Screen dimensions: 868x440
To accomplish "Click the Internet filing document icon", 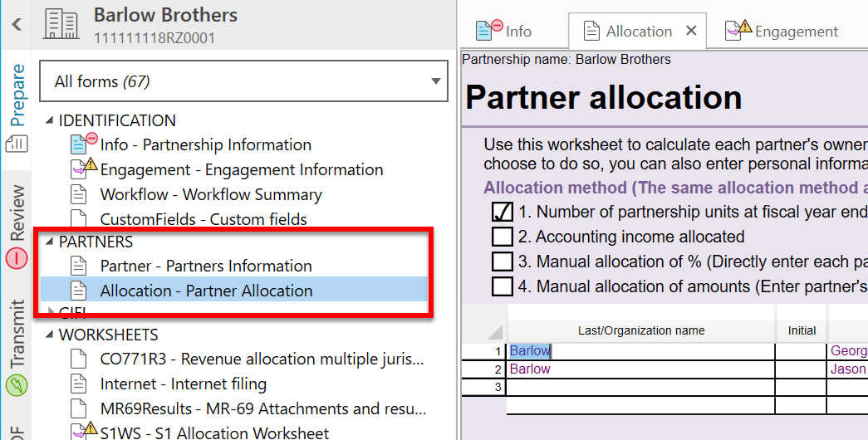I will 79,384.
